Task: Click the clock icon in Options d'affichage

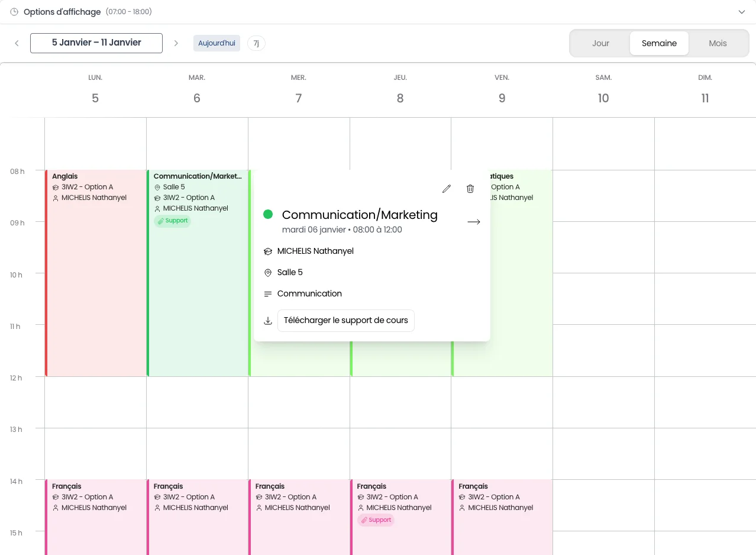Action: click(14, 12)
